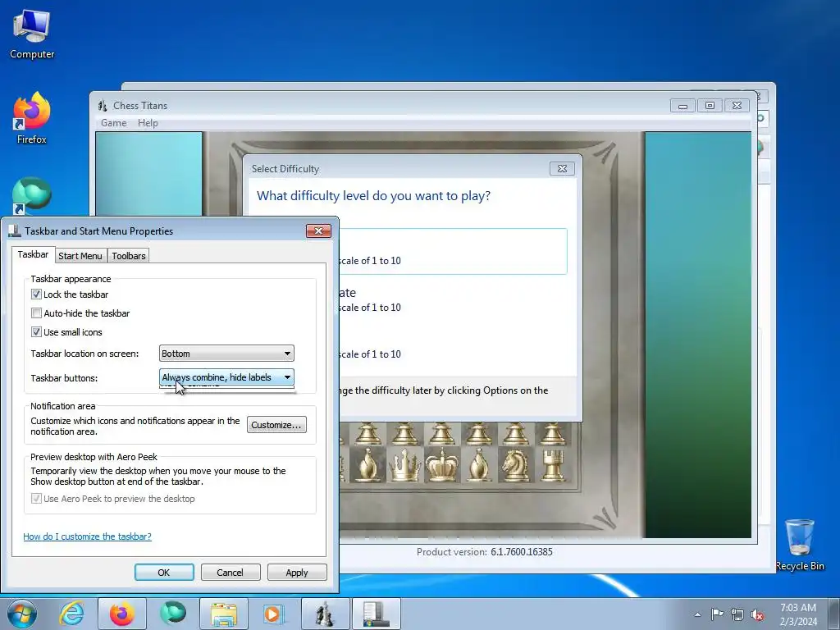840x630 pixels.
Task: Switch to Chess Titans taskbar button
Action: click(325, 614)
